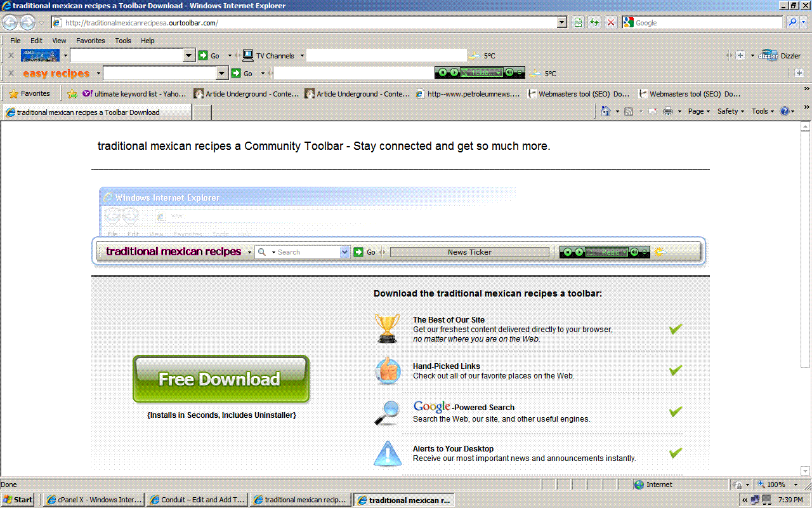Open the View menu
This screenshot has width=812, height=508.
pyautogui.click(x=59, y=41)
